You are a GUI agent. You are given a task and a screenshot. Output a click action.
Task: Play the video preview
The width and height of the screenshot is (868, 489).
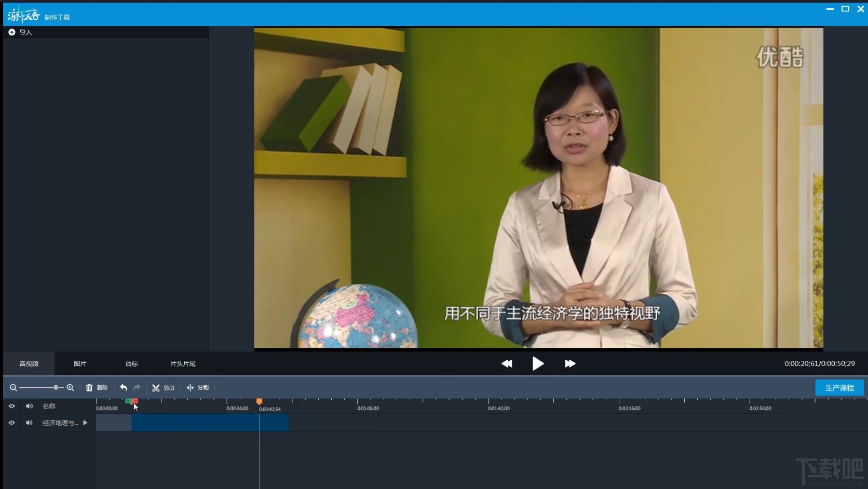(x=538, y=363)
